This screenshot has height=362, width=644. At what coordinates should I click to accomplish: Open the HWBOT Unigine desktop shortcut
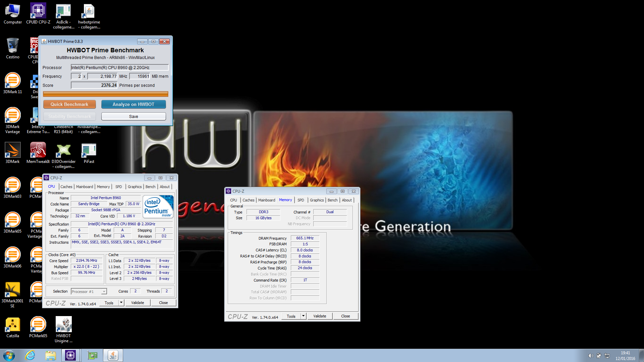[x=63, y=330]
